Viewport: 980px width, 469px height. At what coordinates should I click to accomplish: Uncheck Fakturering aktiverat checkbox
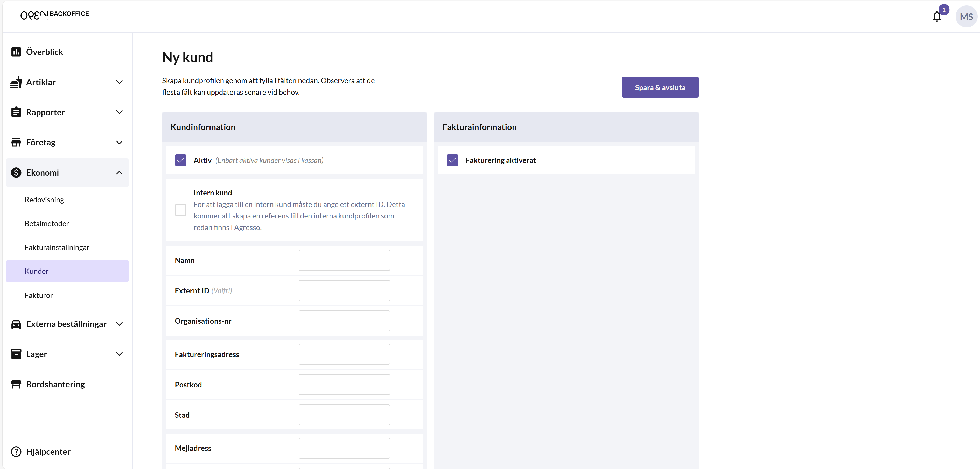(452, 160)
